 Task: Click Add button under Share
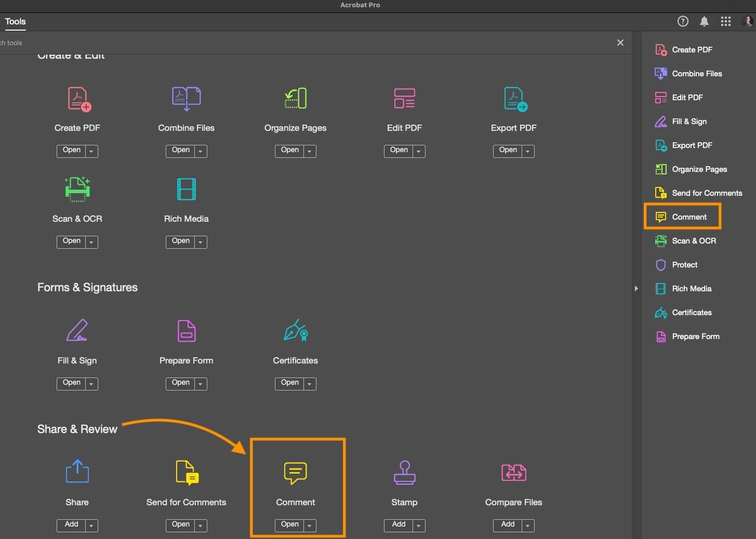[x=71, y=525]
